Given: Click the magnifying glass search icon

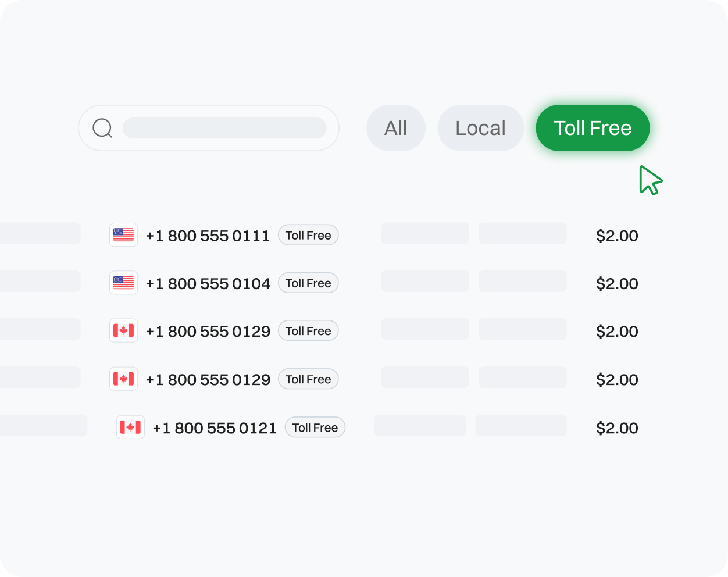Looking at the screenshot, I should point(102,128).
